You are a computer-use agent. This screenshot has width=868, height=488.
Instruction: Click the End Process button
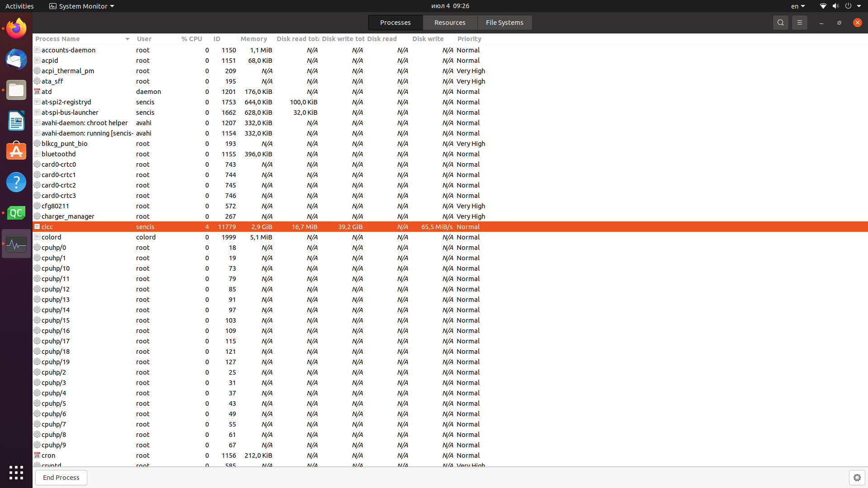click(x=61, y=478)
